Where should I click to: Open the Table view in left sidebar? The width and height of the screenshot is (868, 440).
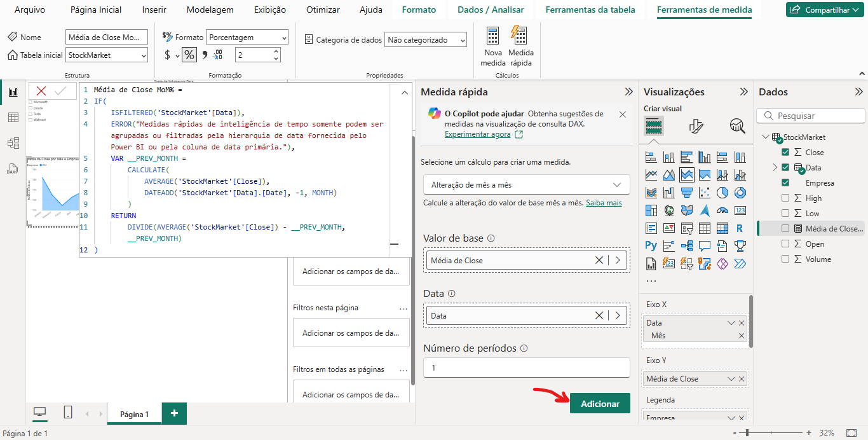[13, 118]
